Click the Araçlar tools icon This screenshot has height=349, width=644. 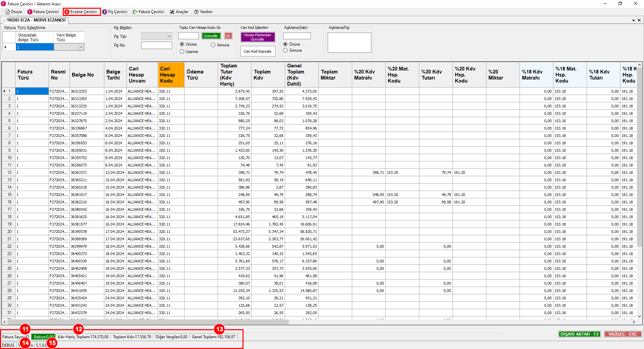(x=172, y=12)
